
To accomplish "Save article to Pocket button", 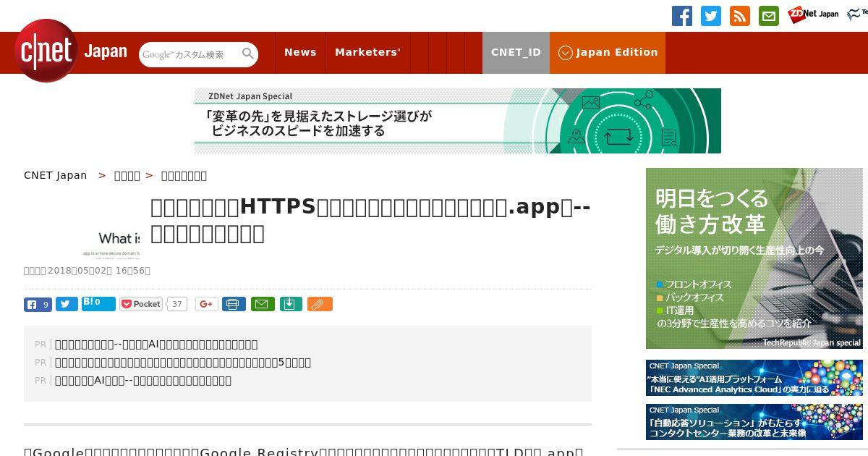I will pos(141,304).
